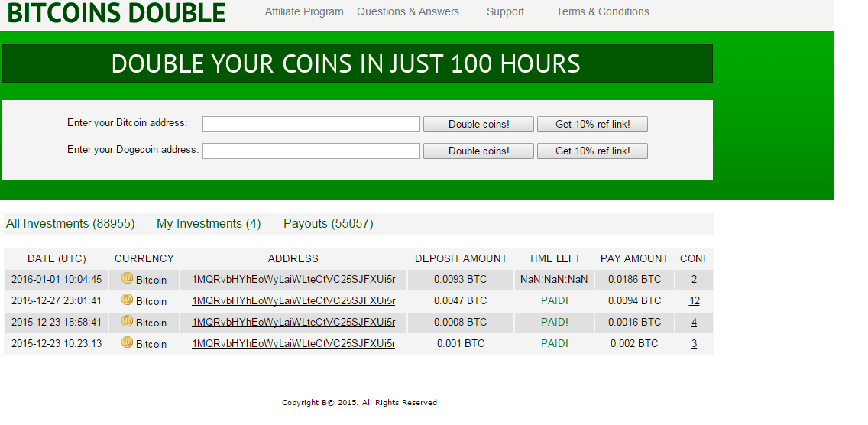Viewport: 868px width, 425px height.
Task: Select date cell 2016-01-01 10:04:45
Action: coord(57,280)
